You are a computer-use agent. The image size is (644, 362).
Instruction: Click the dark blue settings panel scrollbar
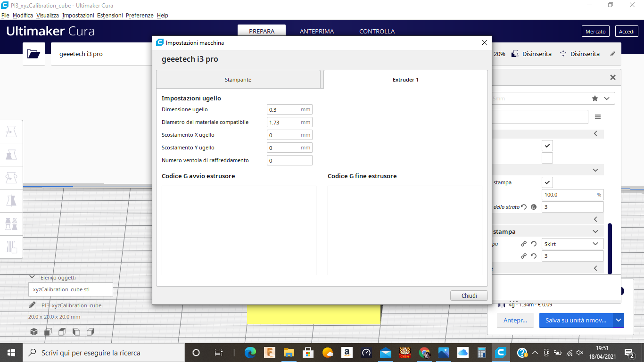click(x=610, y=248)
